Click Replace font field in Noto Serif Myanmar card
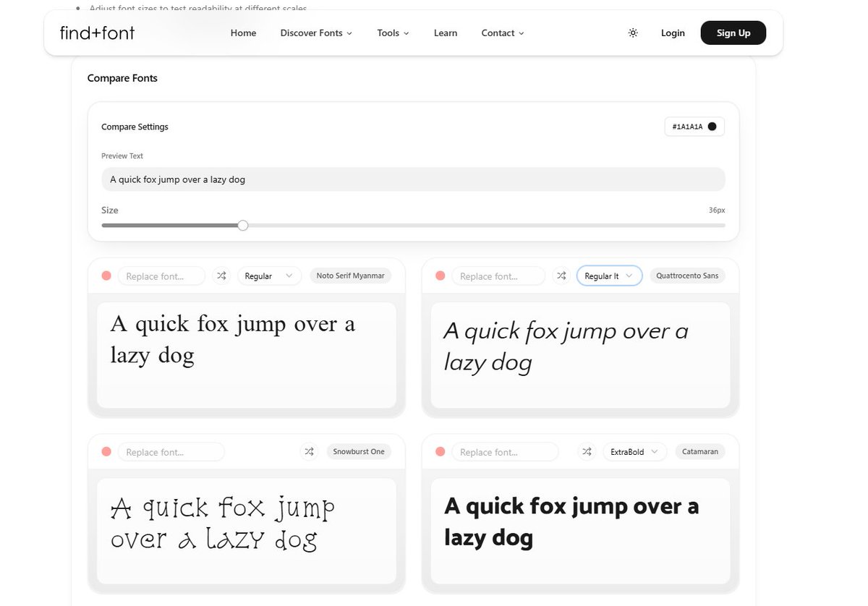Image resolution: width=868 pixels, height=606 pixels. point(161,276)
